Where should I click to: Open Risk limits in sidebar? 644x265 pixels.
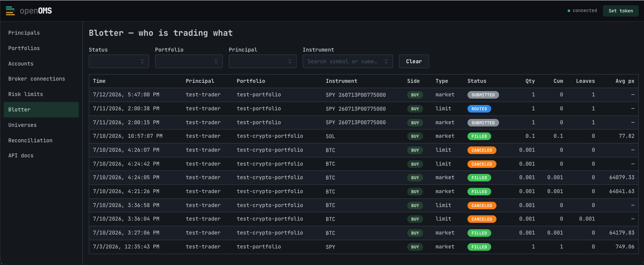(41, 94)
